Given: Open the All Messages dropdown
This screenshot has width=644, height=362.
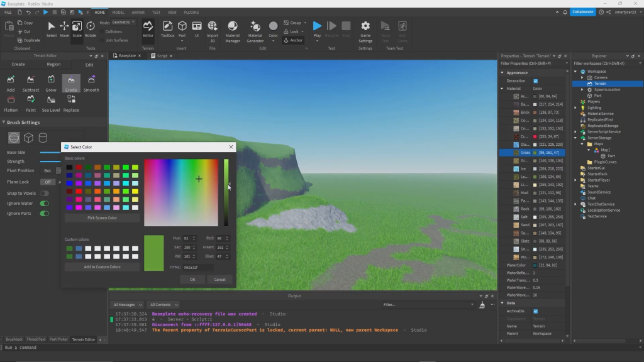Looking at the screenshot, I should tap(127, 305).
